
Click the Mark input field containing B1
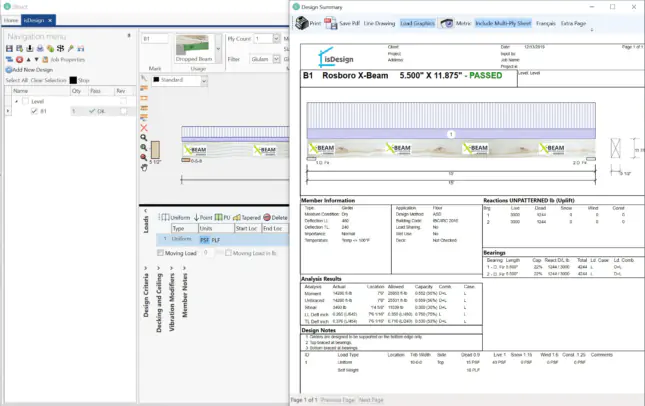pyautogui.click(x=155, y=39)
